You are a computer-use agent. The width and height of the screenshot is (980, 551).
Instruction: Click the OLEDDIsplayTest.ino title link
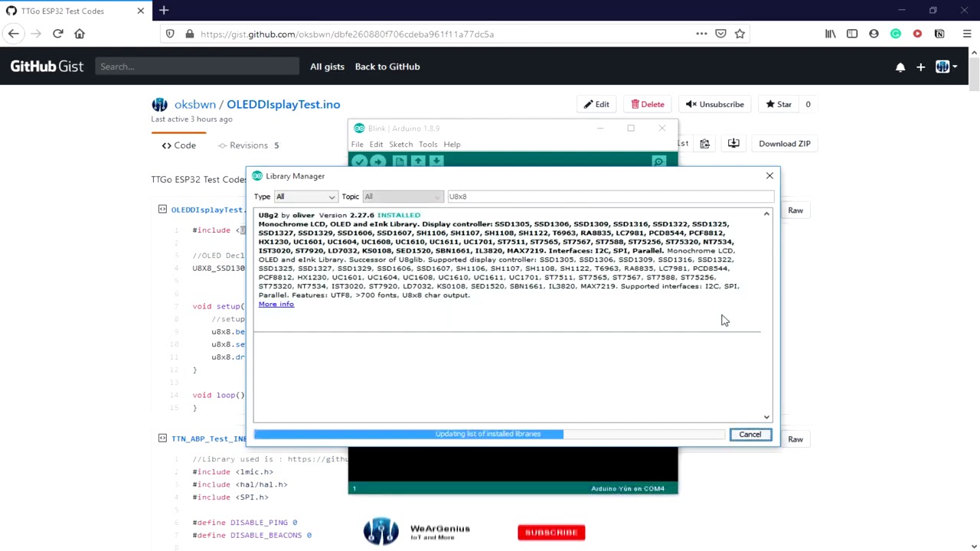(283, 104)
